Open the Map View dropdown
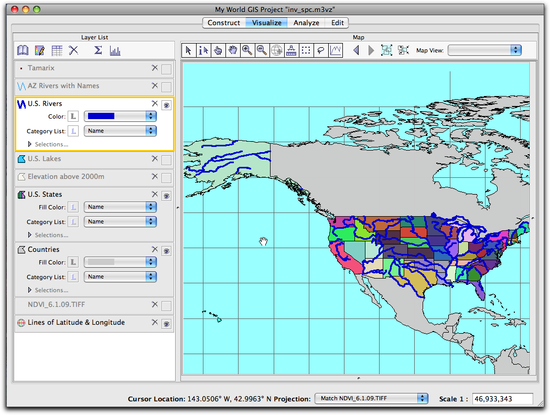 click(485, 50)
